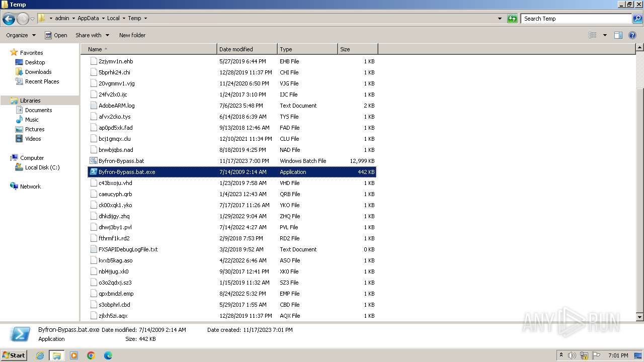
Task: Click the Back navigation arrow button
Action: coord(9,19)
